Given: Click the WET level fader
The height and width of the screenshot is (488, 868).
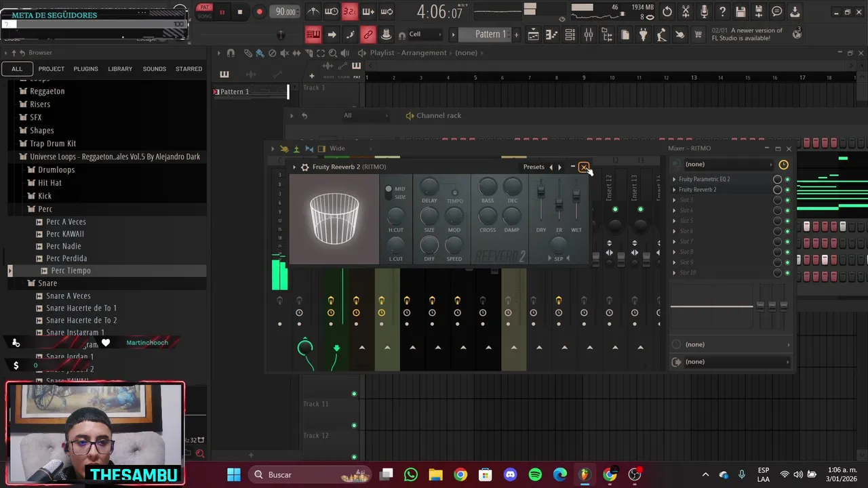Looking at the screenshot, I should pyautogui.click(x=576, y=195).
